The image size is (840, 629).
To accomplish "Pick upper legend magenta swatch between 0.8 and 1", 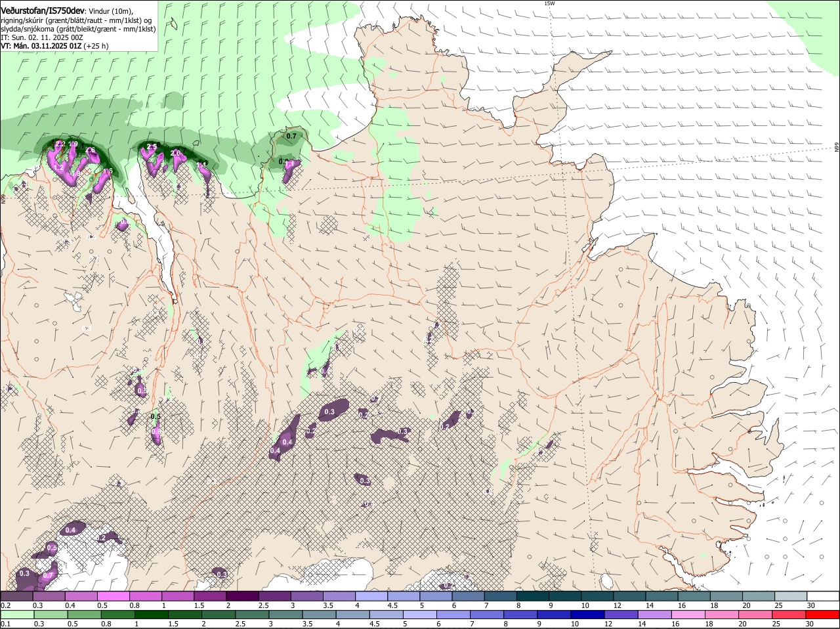I will click(x=146, y=596).
